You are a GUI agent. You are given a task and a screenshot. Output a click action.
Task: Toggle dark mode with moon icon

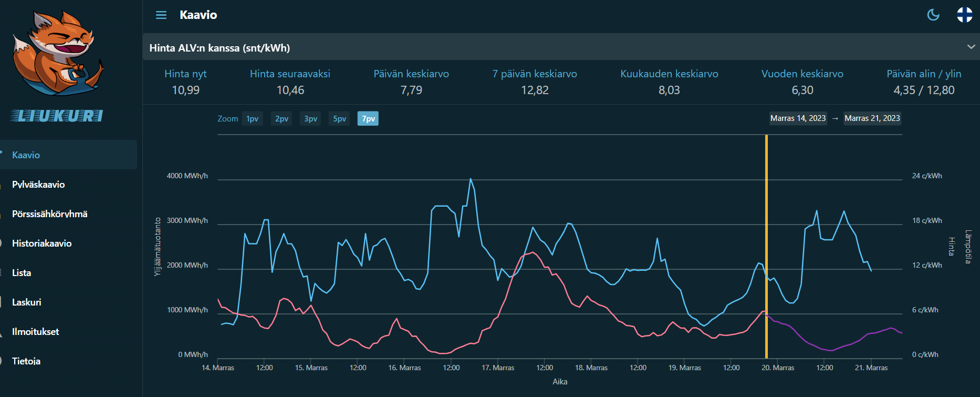[933, 15]
